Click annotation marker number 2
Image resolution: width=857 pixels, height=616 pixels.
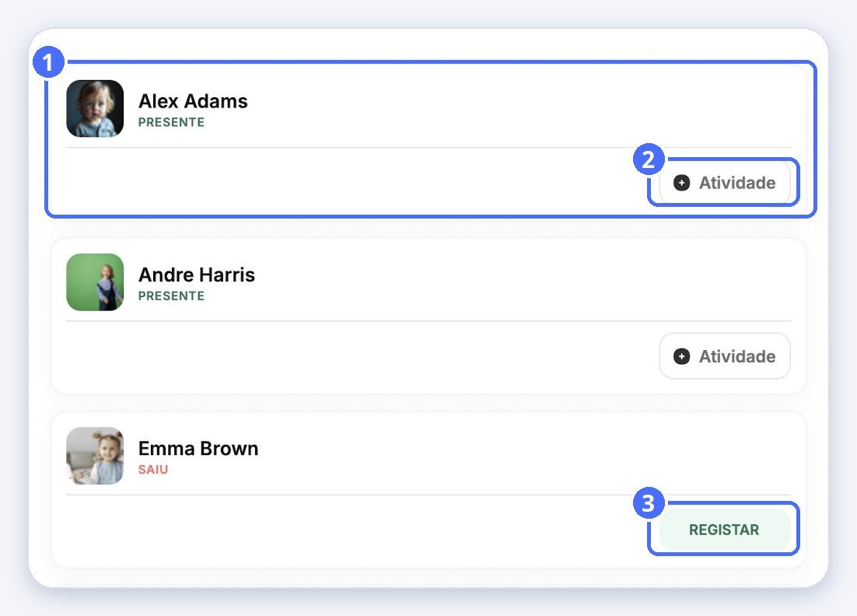point(649,159)
